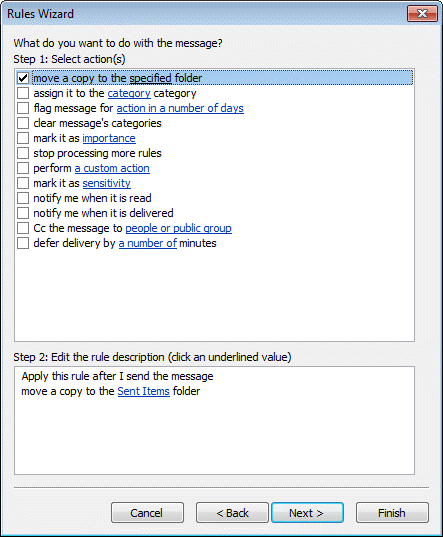
Task: Check Cc the message to people checkbox
Action: click(x=23, y=228)
